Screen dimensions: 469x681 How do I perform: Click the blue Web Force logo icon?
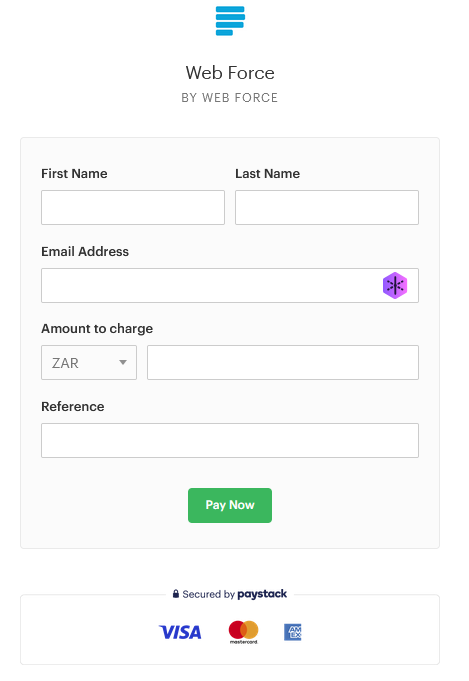click(230, 21)
